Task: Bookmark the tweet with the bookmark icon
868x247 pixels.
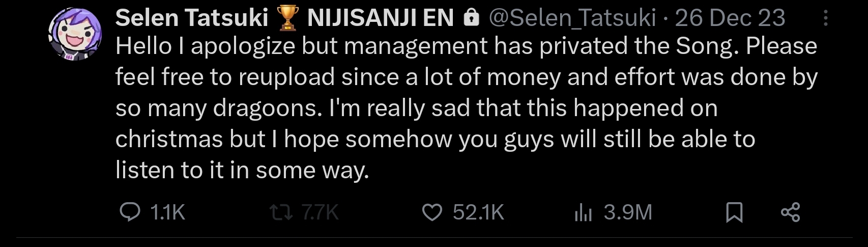Action: click(734, 212)
